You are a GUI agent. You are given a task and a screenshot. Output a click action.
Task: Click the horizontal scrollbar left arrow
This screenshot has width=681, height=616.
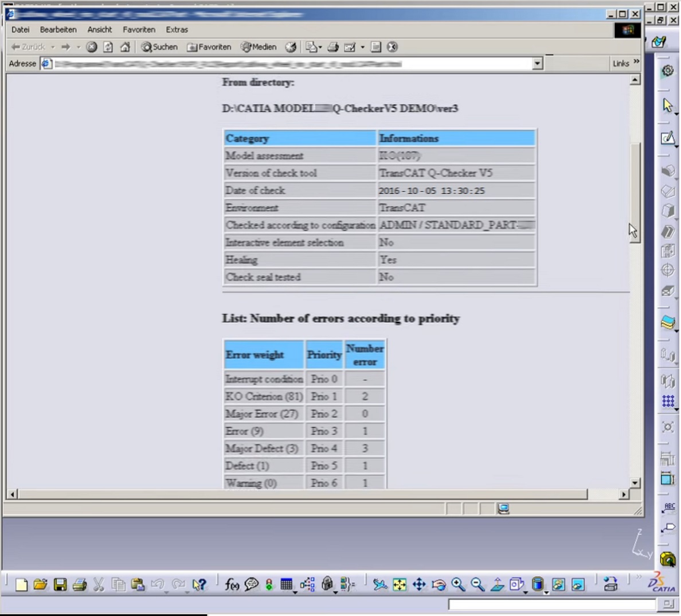pos(12,494)
